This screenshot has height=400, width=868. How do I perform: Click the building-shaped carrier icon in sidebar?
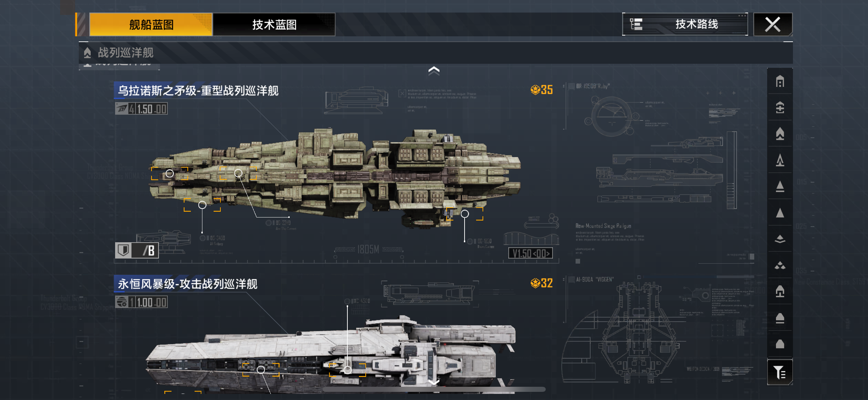pos(780,81)
